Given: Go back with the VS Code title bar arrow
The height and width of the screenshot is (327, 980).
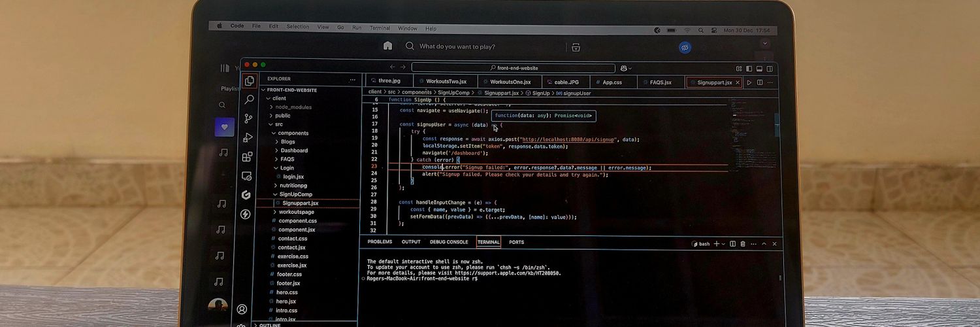Looking at the screenshot, I should coord(393,67).
